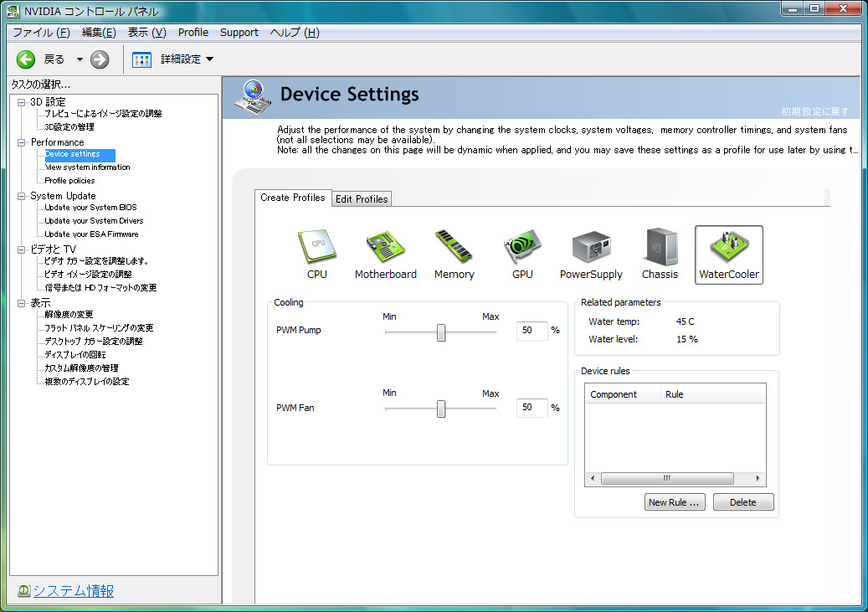868x612 pixels.
Task: Open the back history dropdown arrow
Action: (x=80, y=59)
